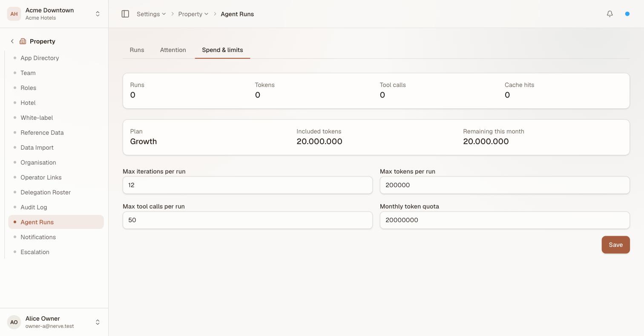This screenshot has width=644, height=336.
Task: Click the Growth plan value
Action: pyautogui.click(x=144, y=142)
